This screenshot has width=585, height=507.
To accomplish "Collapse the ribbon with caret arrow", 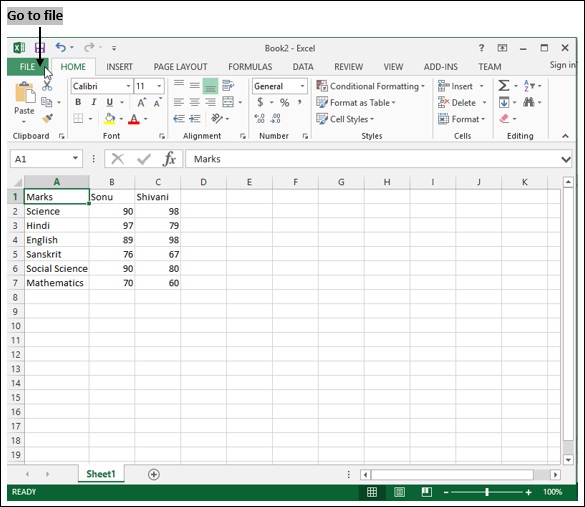I will coord(565,136).
